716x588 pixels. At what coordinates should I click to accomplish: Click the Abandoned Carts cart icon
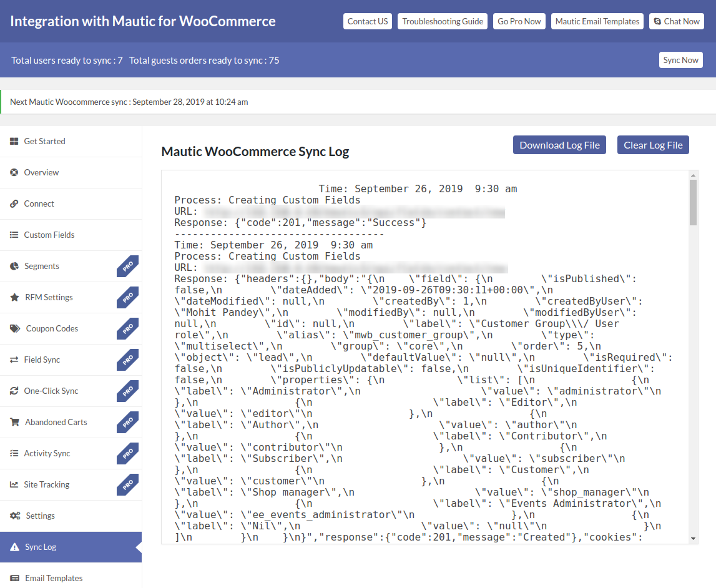pyautogui.click(x=14, y=423)
